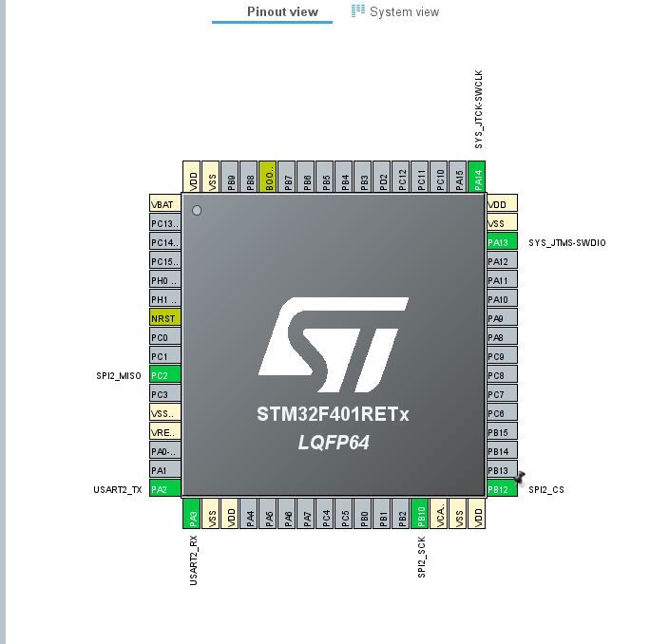Viewport: 650px width, 644px height.
Task: Click pin PC11
Action: (419, 177)
